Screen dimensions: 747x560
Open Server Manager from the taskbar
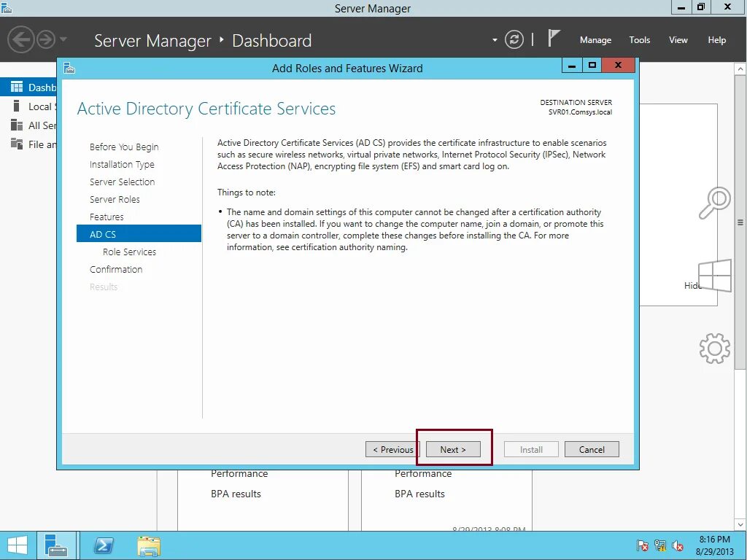pos(57,545)
